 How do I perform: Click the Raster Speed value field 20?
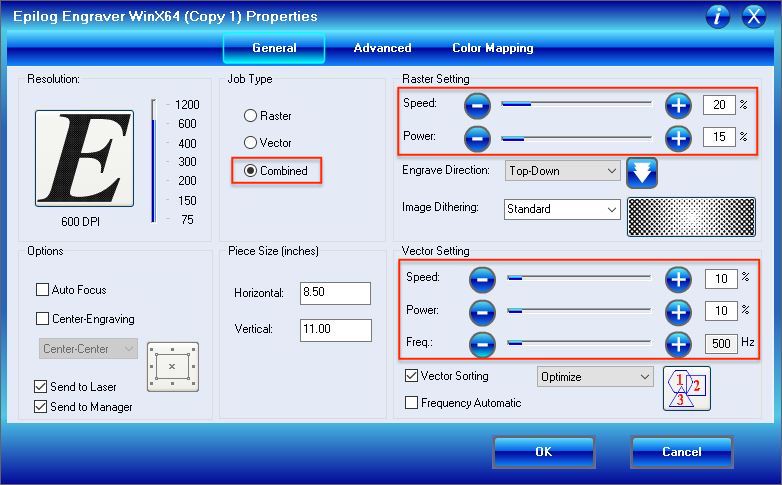point(719,105)
